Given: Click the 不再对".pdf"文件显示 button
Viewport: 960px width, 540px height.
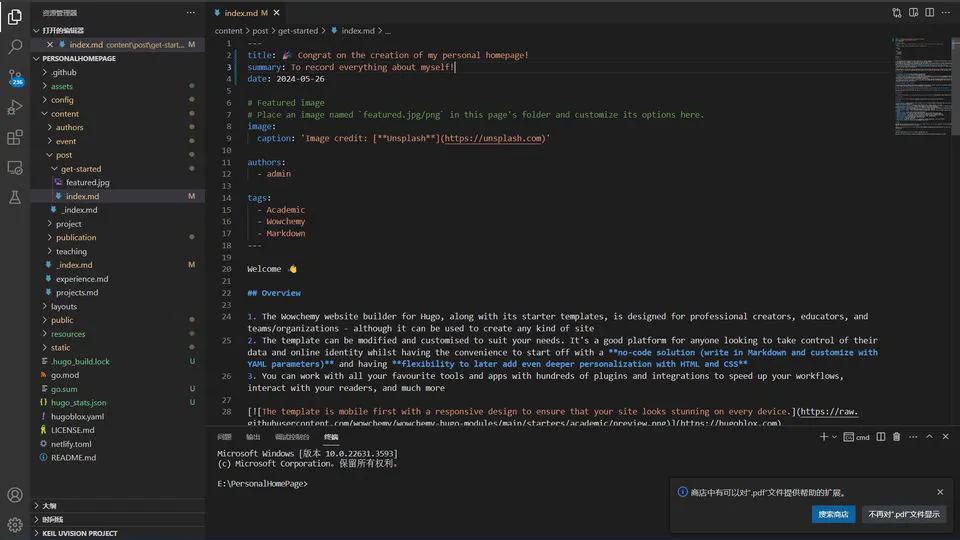Looking at the screenshot, I should point(904,514).
